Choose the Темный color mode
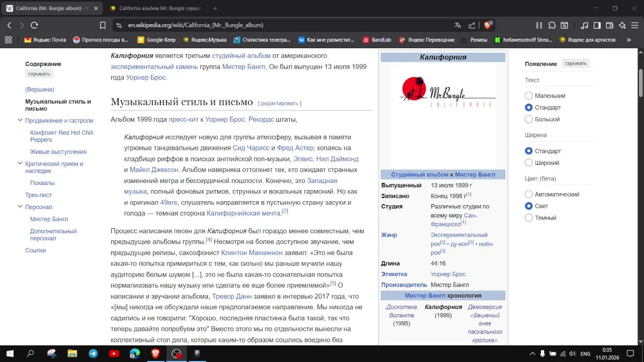The image size is (644, 362). [x=529, y=218]
